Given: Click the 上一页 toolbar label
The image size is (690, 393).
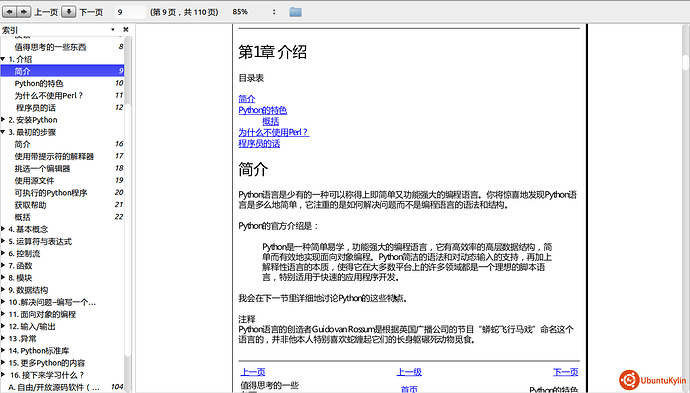Looking at the screenshot, I should point(46,12).
